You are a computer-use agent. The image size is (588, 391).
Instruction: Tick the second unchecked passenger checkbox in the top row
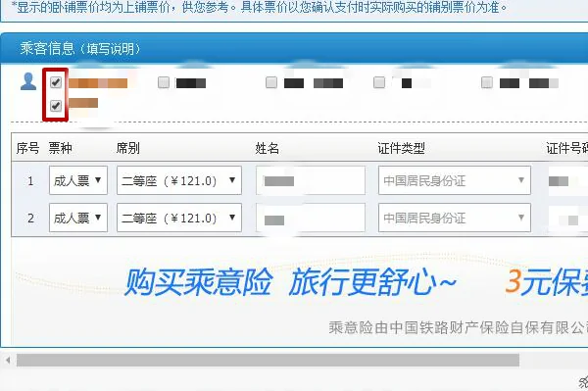pyautogui.click(x=271, y=82)
